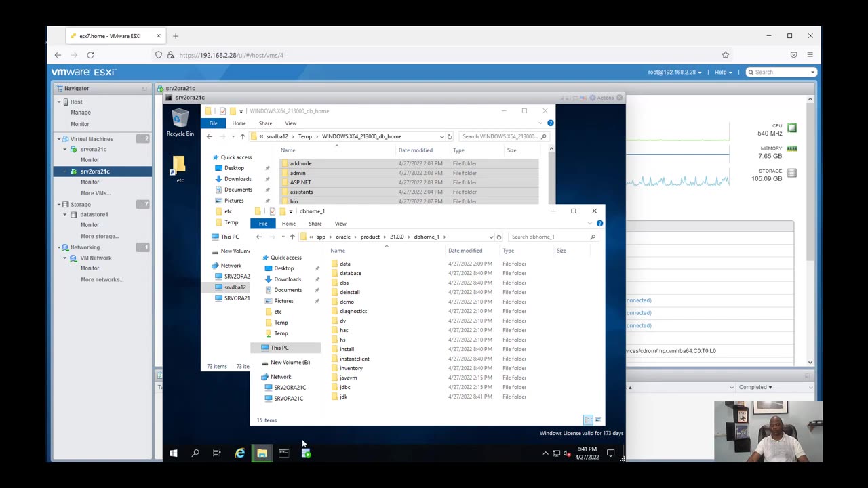Select the deinstall folder in dbhome_1
Viewport: 868px width, 488px height.
[x=350, y=292]
